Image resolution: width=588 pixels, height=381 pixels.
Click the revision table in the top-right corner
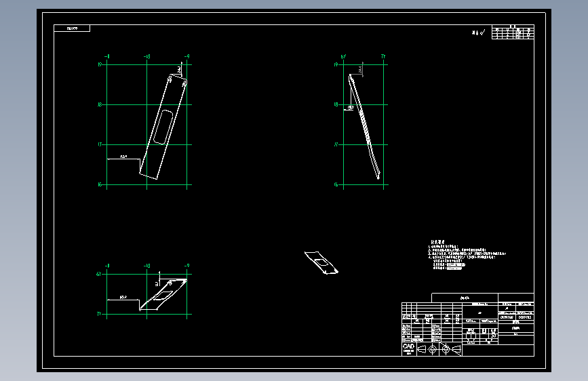point(513,32)
